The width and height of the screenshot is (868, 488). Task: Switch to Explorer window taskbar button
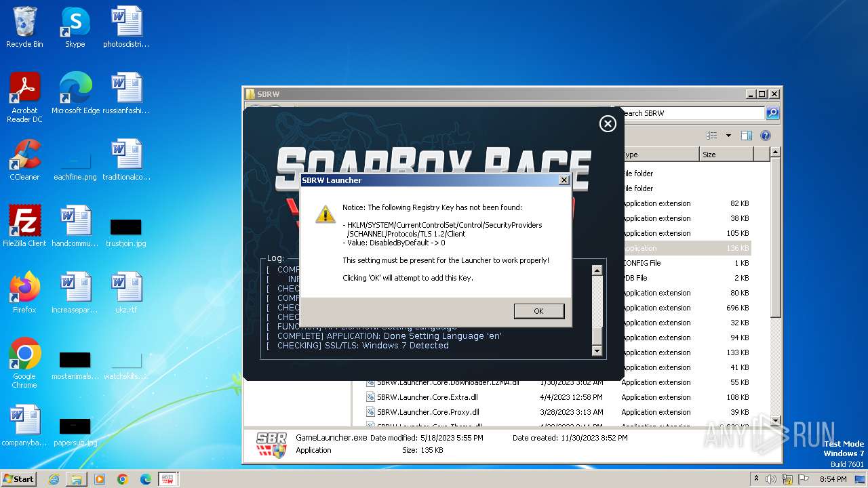[x=77, y=479]
